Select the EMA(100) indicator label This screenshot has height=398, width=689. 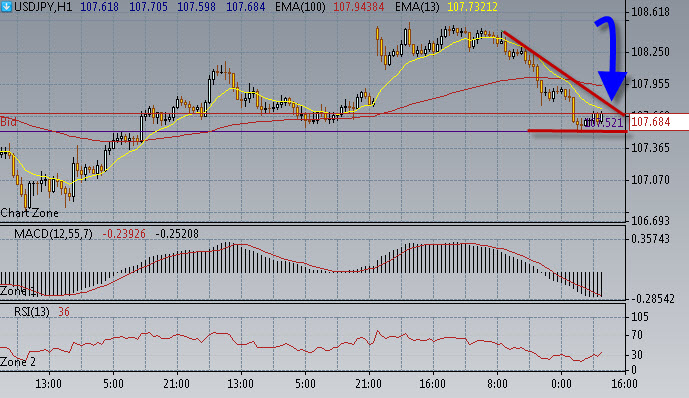(x=300, y=7)
